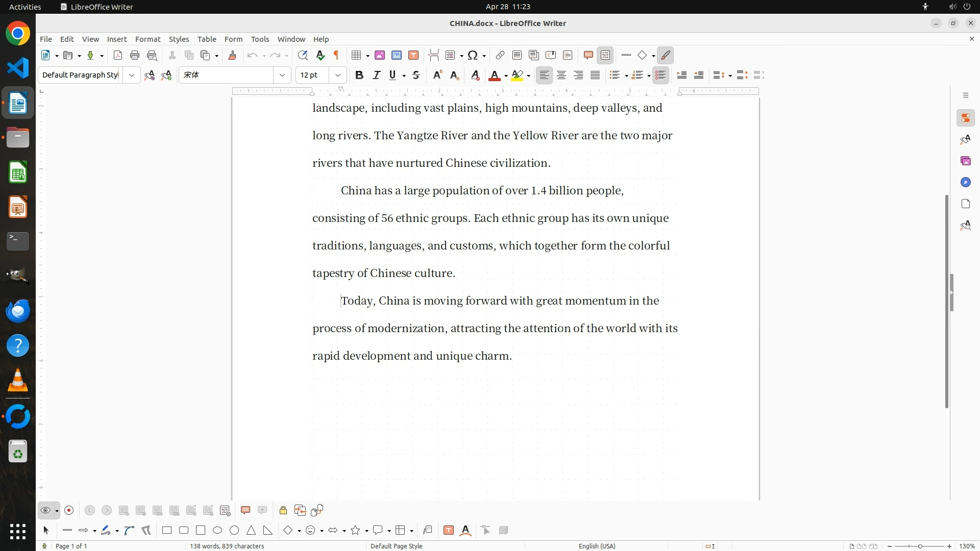Expand the paragraph style dropdown
This screenshot has width=980, height=551.
click(x=132, y=75)
